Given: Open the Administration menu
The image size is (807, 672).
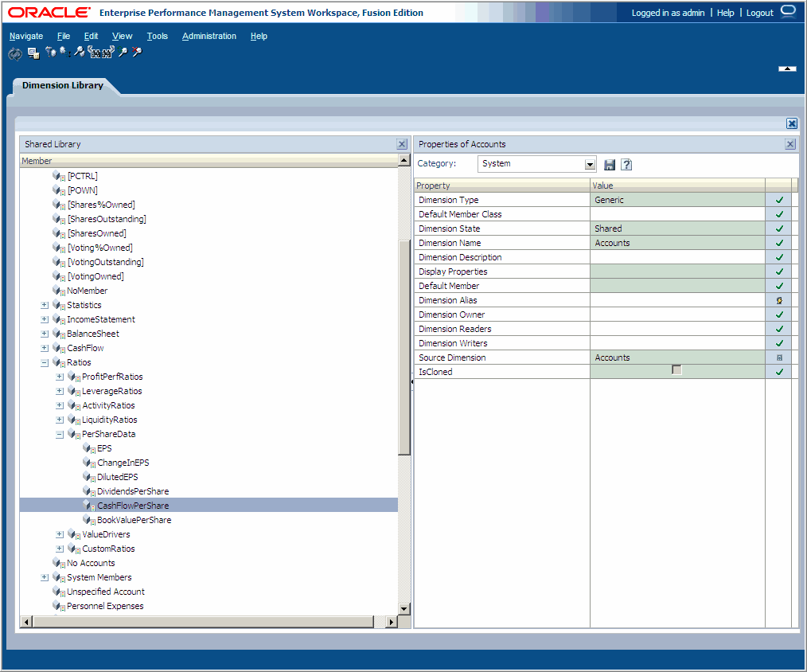Looking at the screenshot, I should point(209,36).
